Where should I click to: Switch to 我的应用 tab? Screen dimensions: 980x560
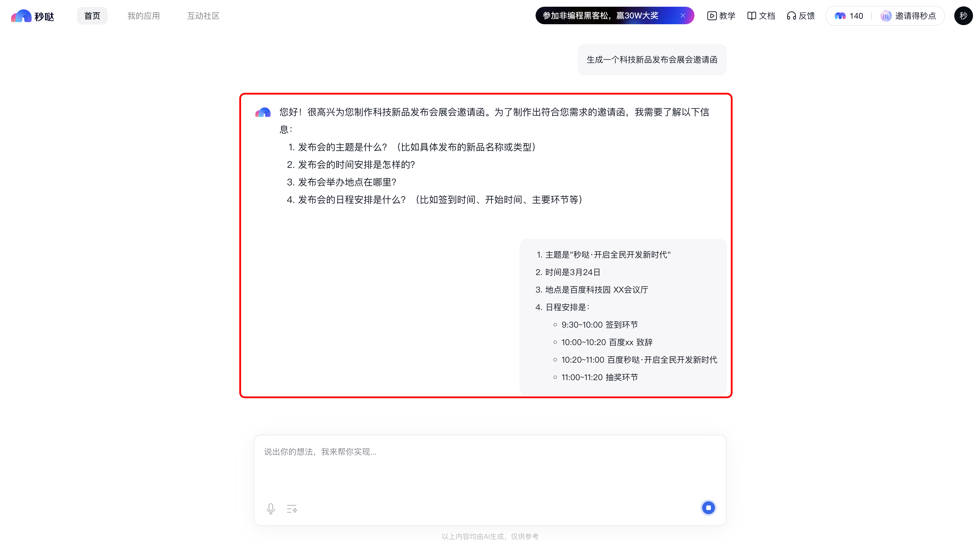[143, 16]
